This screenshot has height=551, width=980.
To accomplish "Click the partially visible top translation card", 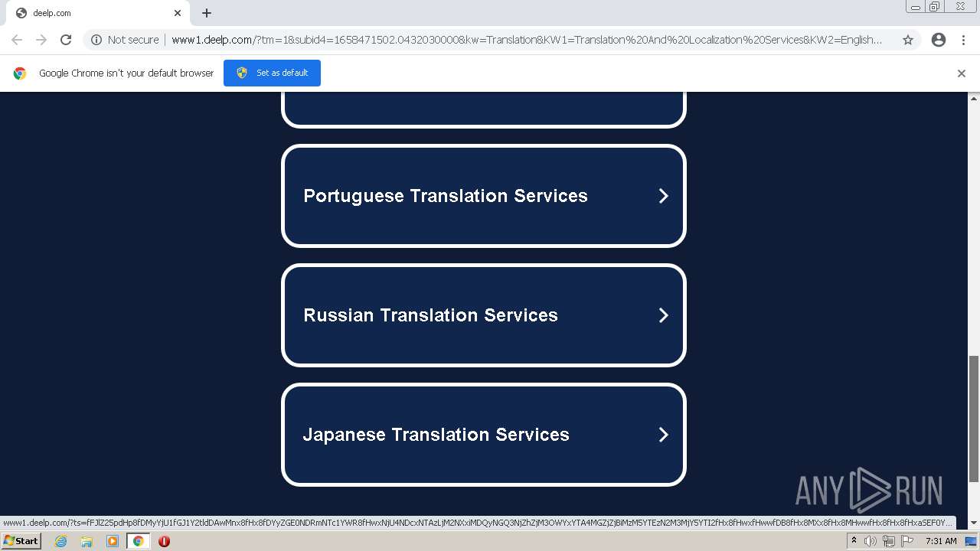I will coord(484,109).
